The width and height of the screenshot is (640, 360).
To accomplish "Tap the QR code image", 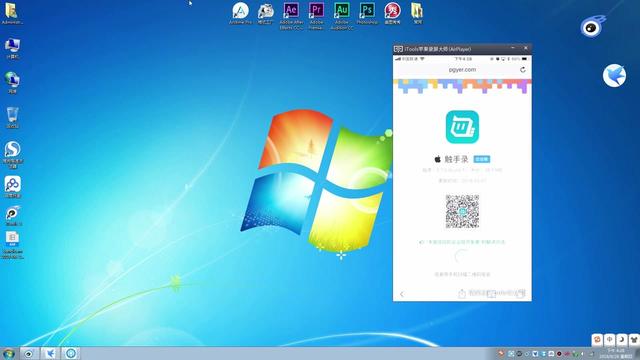I will [x=462, y=211].
